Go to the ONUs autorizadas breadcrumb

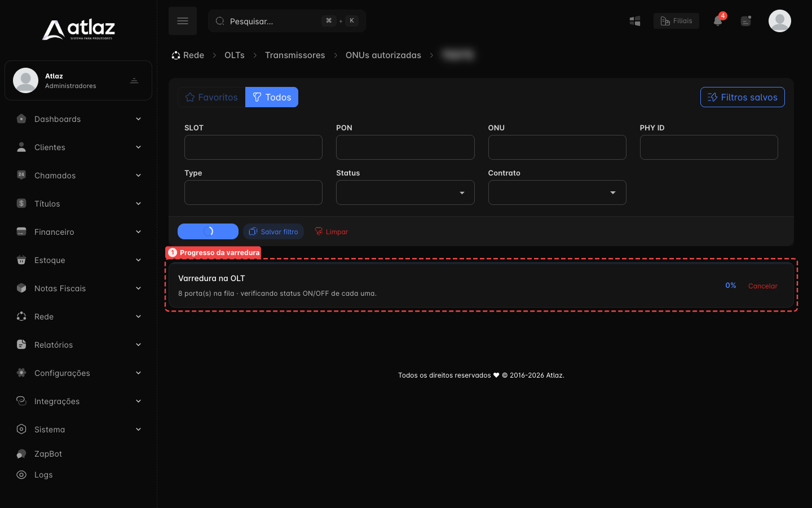pyautogui.click(x=383, y=55)
